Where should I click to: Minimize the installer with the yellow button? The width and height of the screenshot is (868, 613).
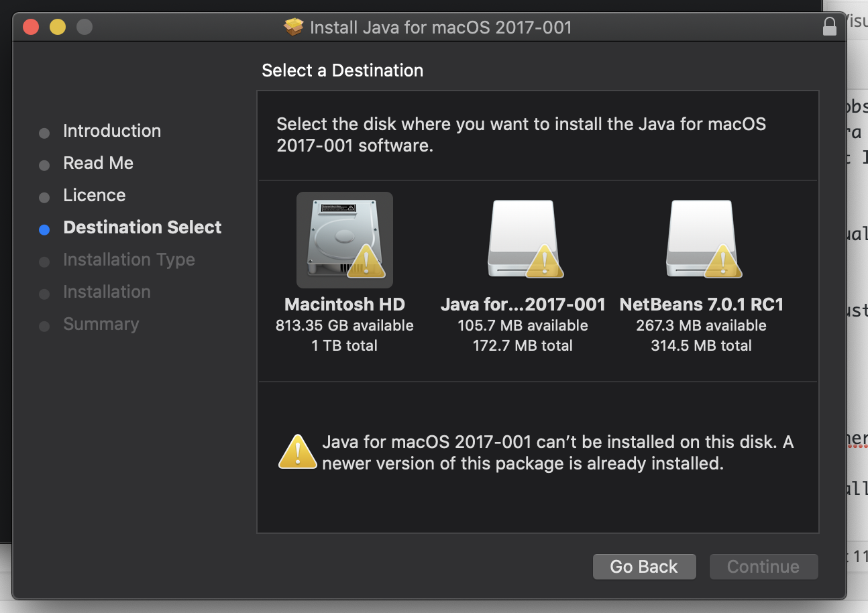point(58,27)
